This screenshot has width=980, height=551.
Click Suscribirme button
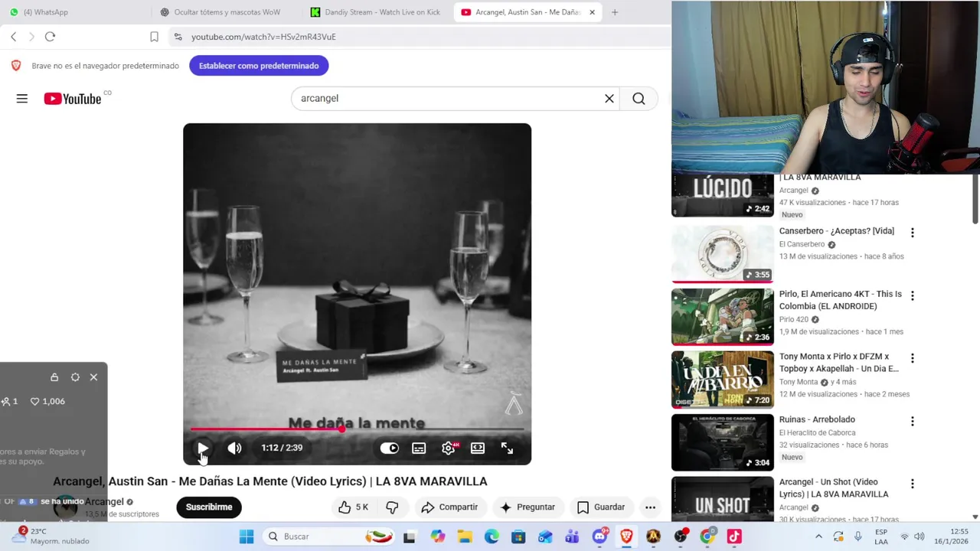pyautogui.click(x=209, y=507)
